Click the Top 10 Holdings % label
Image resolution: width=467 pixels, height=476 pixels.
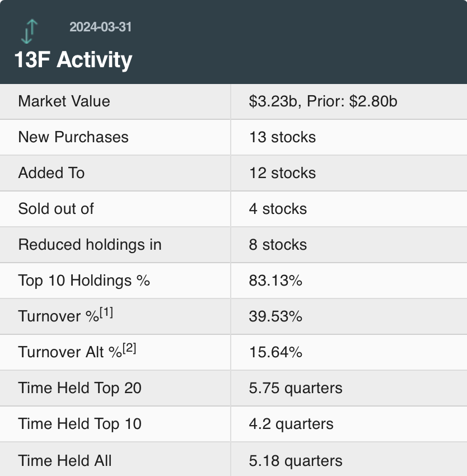(x=84, y=280)
